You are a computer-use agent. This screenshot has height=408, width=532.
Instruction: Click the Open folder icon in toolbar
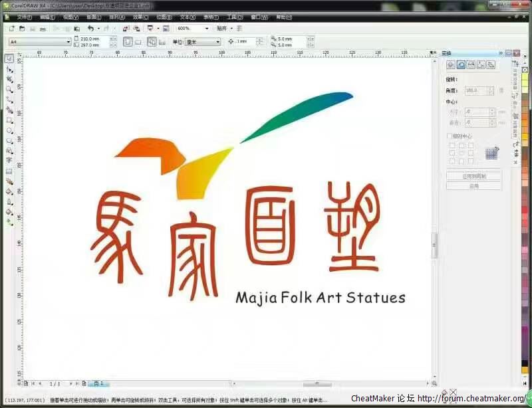coord(22,29)
